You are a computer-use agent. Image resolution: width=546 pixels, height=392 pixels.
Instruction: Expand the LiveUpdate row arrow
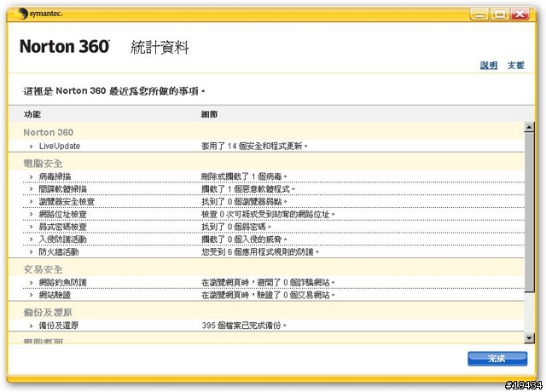pyautogui.click(x=31, y=147)
